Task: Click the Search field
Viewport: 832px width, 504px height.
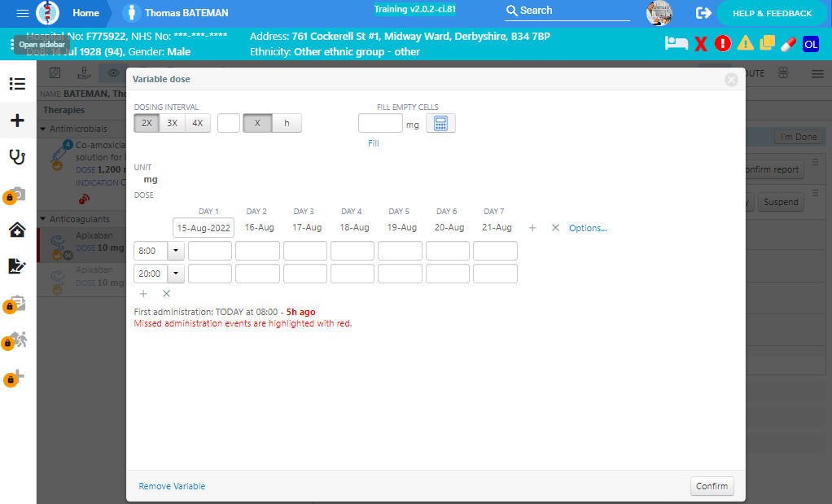Action: [x=567, y=11]
